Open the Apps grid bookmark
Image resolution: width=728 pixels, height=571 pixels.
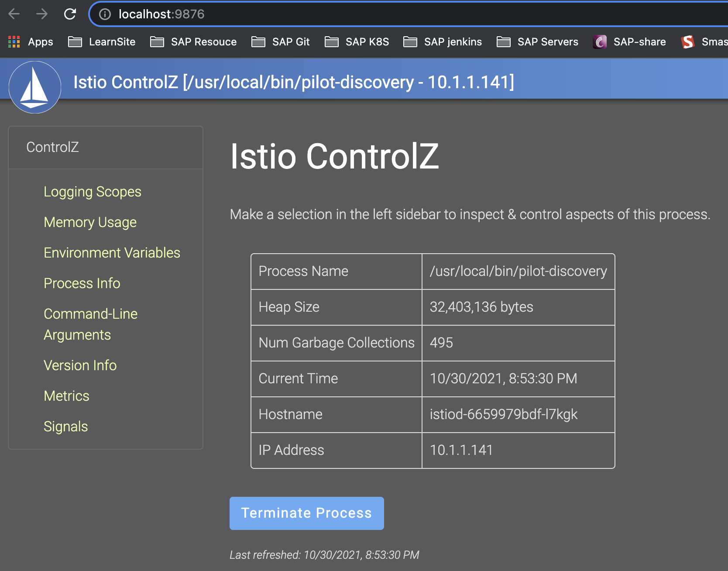[x=31, y=42]
